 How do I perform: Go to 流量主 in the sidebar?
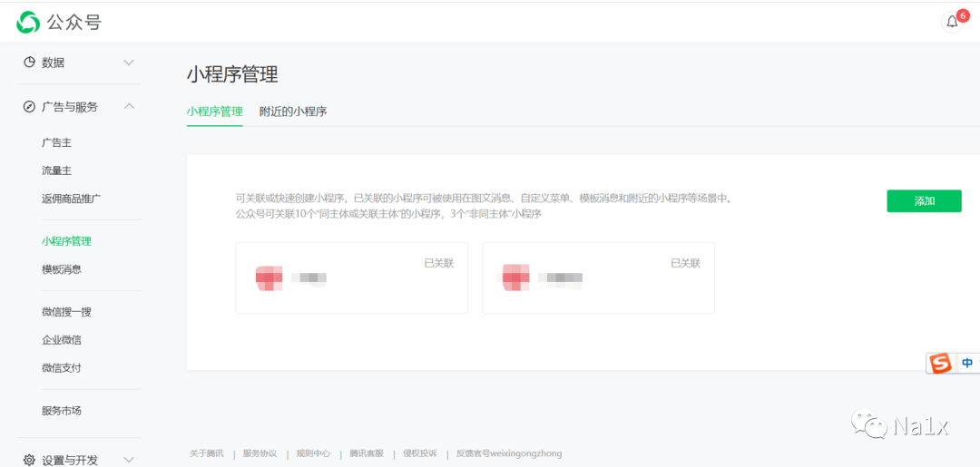(x=56, y=170)
